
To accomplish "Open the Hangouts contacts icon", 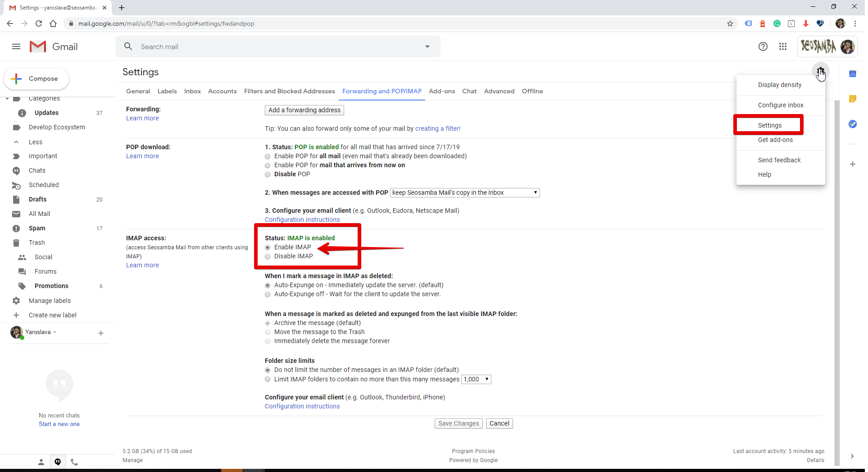I will tap(41, 462).
